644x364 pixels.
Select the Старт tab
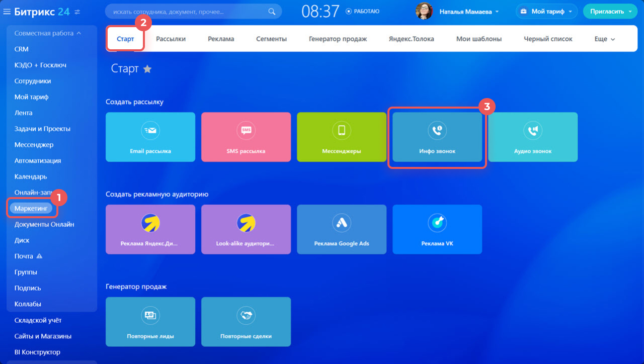click(125, 39)
